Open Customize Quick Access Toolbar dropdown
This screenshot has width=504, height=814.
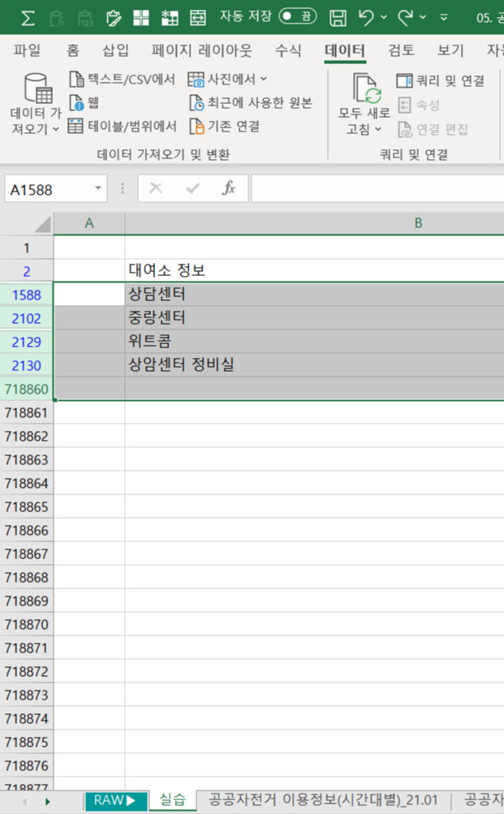point(444,18)
